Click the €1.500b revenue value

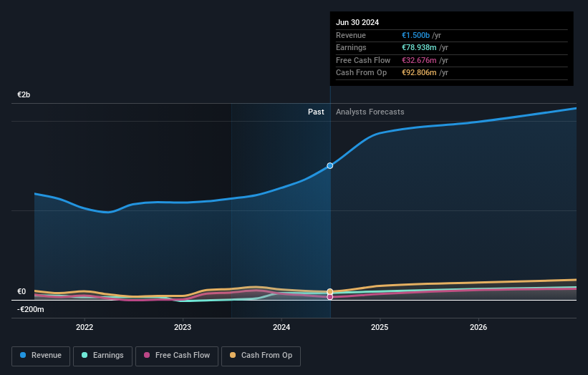click(x=415, y=35)
